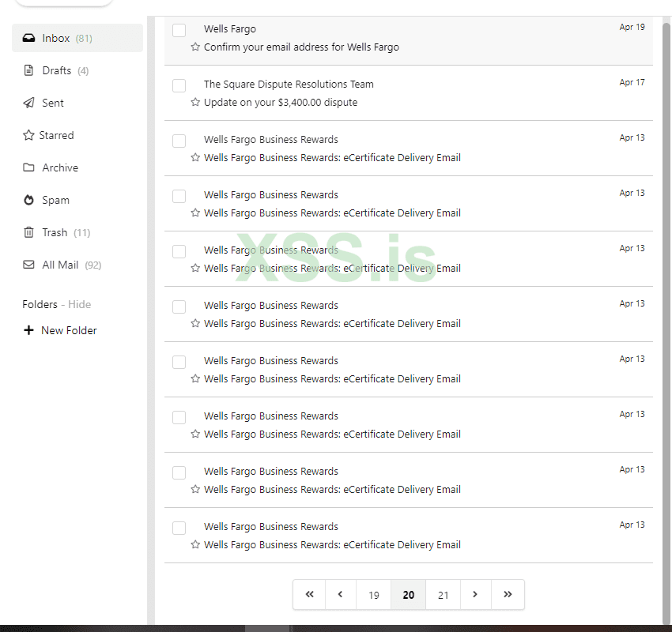Select the Square Dispute Resolutions Team email checkbox
Image resolution: width=672 pixels, height=632 pixels.
pyautogui.click(x=179, y=85)
